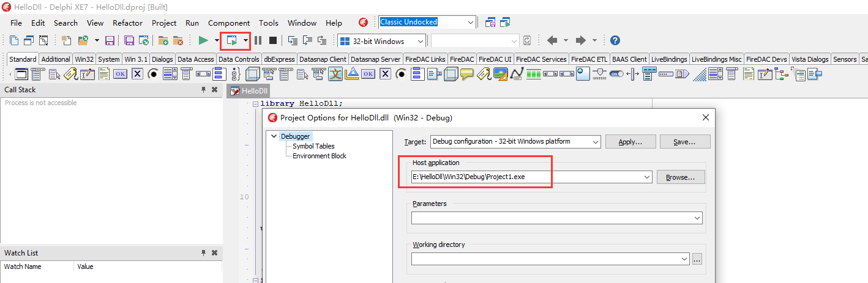Click the Value column header in Watch List
This screenshot has height=283, width=868.
(148, 266)
